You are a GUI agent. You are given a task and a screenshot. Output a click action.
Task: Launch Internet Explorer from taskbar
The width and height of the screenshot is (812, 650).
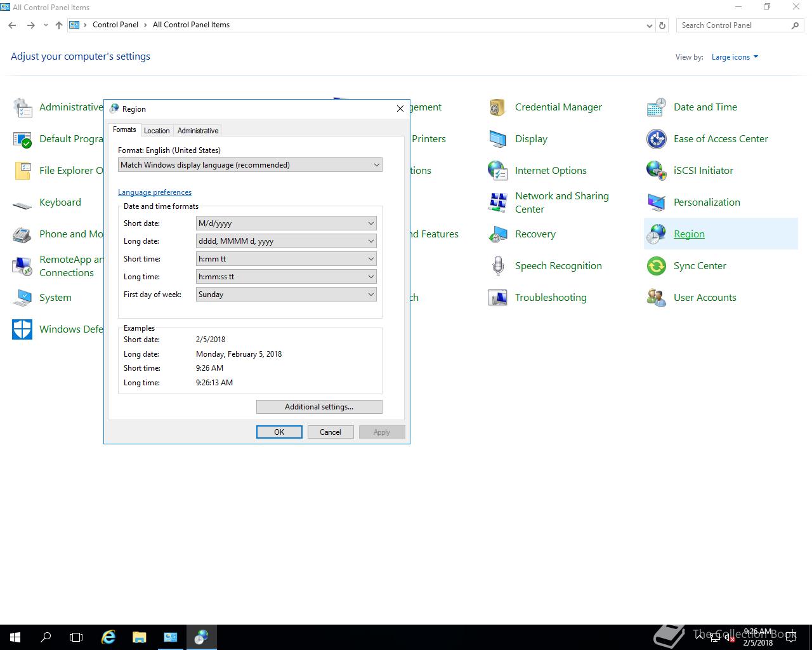pyautogui.click(x=108, y=637)
